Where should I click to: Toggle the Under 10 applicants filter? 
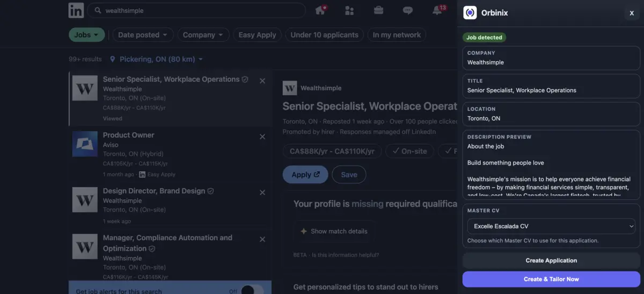click(324, 35)
